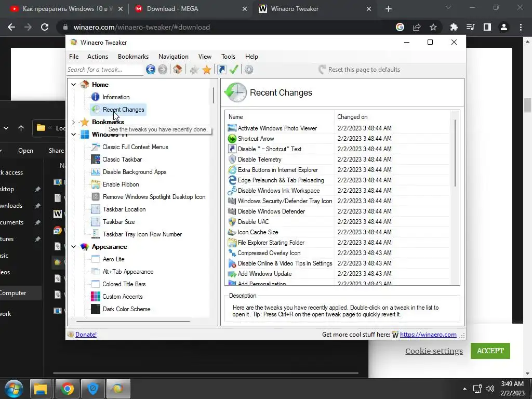Select the Shortcut Arrow row
Image resolution: width=532 pixels, height=399 pixels.
pyautogui.click(x=337, y=139)
